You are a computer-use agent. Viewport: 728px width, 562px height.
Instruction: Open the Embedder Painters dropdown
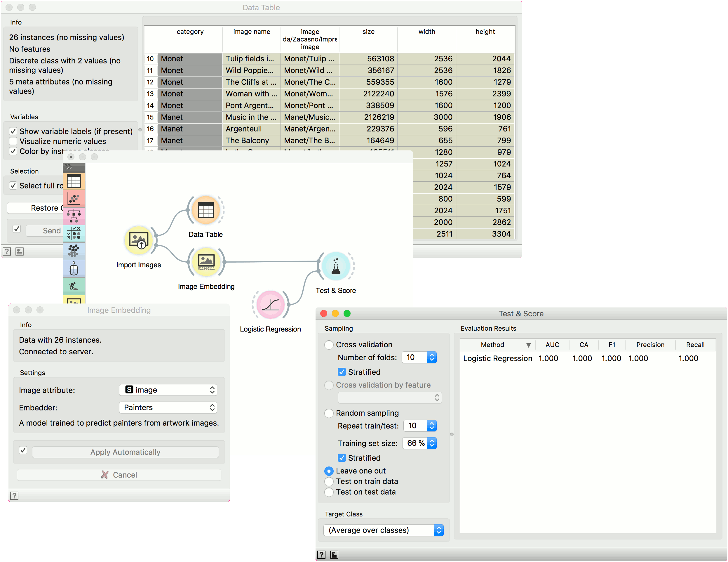[168, 407]
